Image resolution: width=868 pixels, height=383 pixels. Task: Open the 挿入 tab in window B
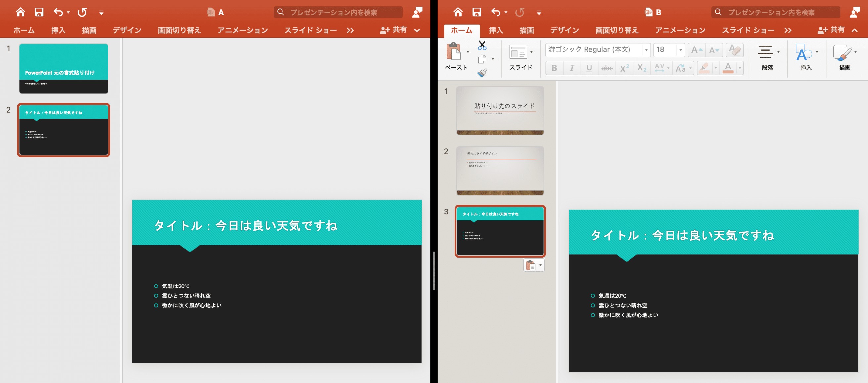496,30
